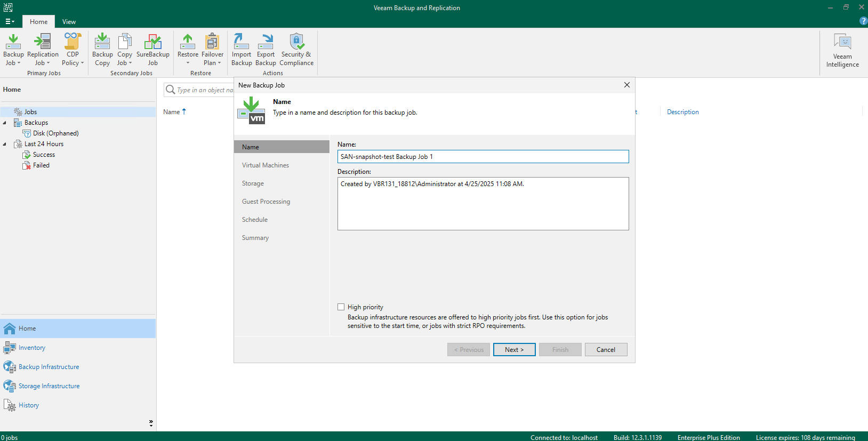Open Storage Infrastructure navigation pane
The image size is (868, 441).
[78, 386]
